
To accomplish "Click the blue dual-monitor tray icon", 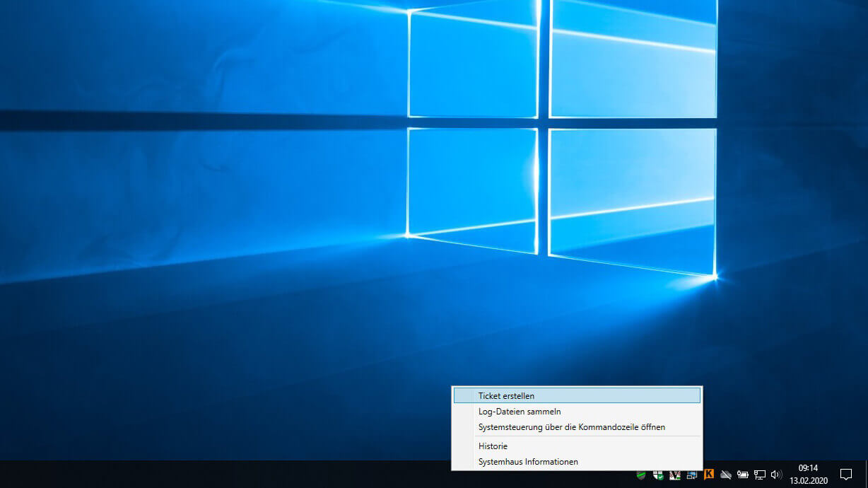I will point(691,475).
